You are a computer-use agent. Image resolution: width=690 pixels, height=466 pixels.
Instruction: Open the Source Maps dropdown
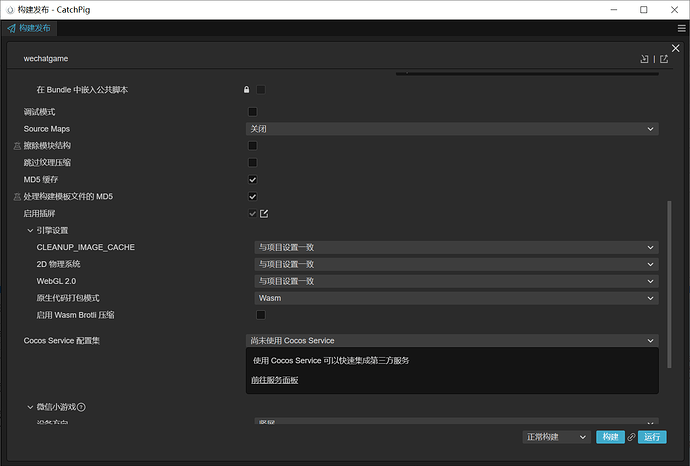click(452, 129)
